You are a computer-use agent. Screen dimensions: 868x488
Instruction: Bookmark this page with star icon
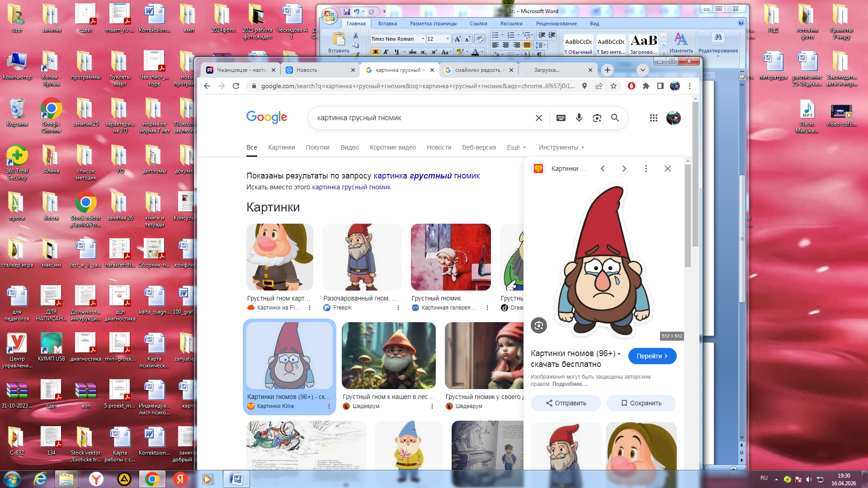(613, 86)
